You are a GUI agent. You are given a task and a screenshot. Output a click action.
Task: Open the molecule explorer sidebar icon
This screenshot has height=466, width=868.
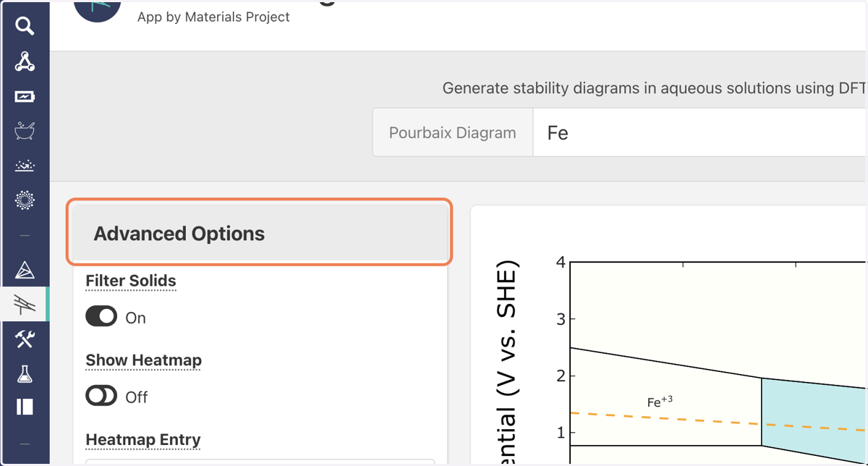click(25, 62)
